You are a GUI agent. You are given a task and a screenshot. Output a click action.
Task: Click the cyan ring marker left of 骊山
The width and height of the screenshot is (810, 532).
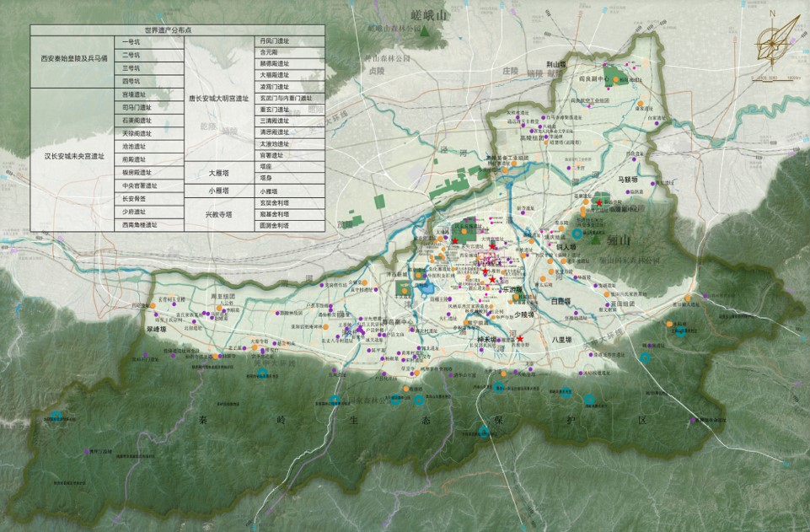point(577,234)
